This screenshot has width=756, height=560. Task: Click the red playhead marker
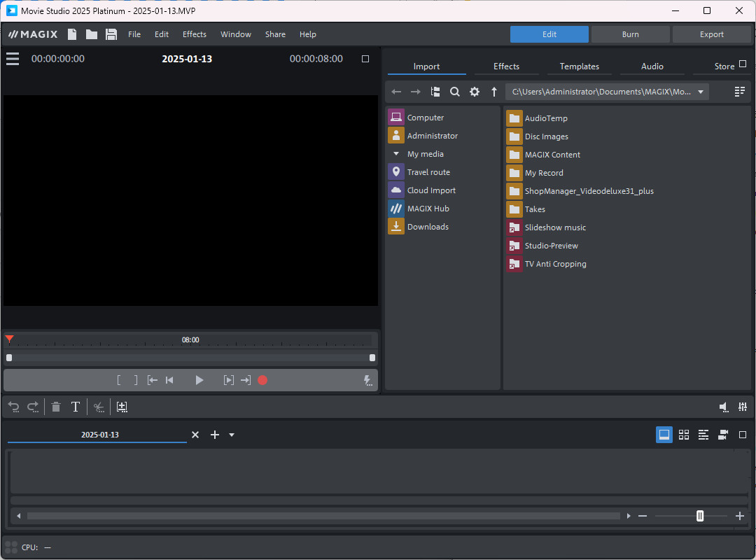pyautogui.click(x=9, y=339)
